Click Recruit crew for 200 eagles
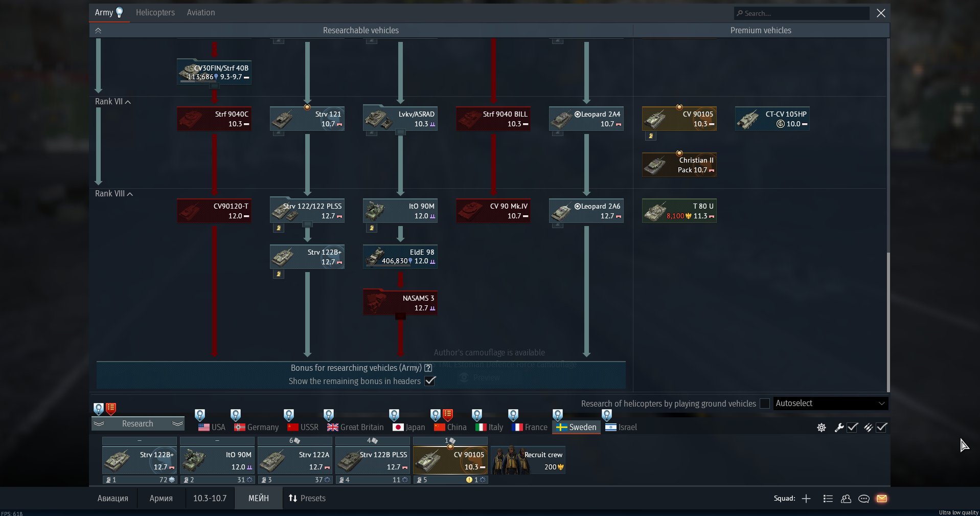 click(x=528, y=461)
